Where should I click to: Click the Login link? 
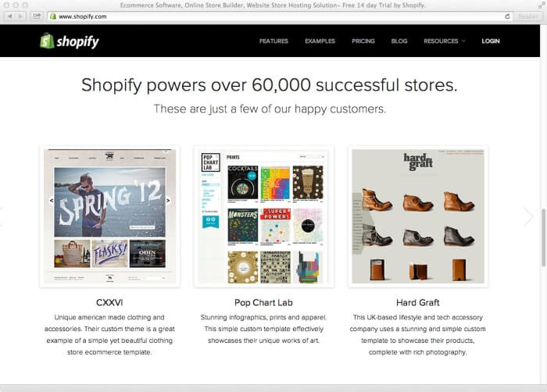coord(491,41)
